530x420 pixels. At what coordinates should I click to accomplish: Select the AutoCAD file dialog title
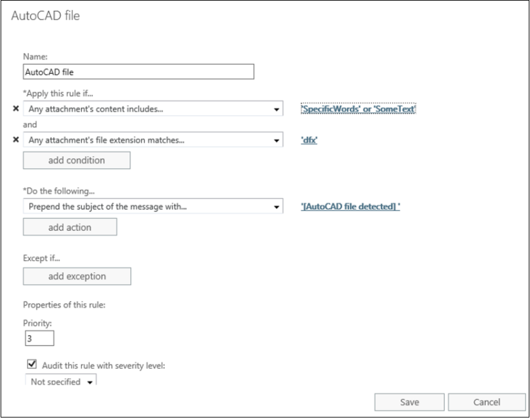46,16
